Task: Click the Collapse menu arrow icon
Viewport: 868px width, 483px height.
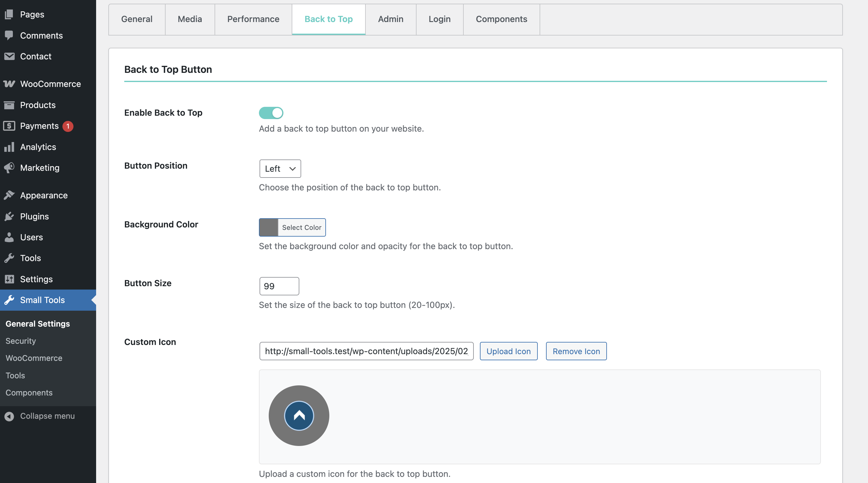Action: pos(9,416)
